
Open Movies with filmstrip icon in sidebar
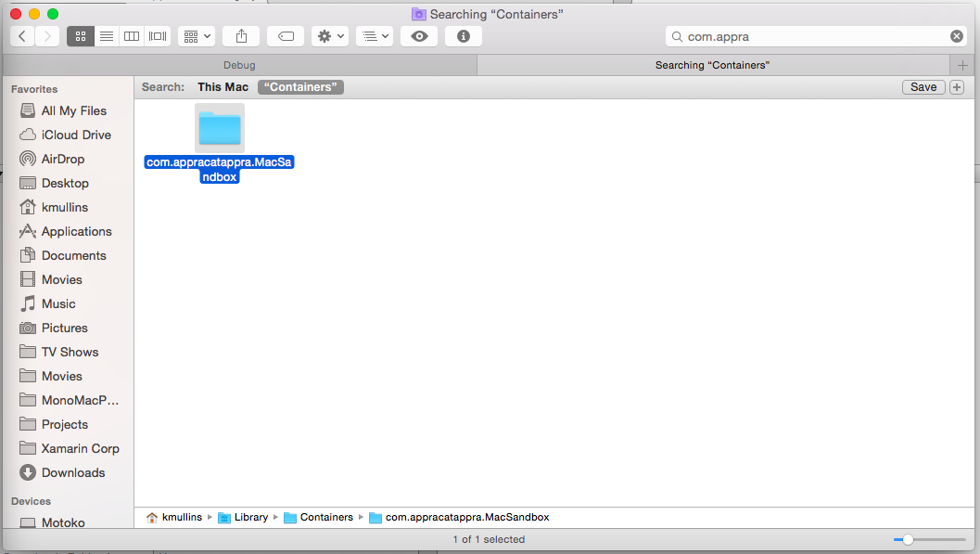pyautogui.click(x=62, y=279)
